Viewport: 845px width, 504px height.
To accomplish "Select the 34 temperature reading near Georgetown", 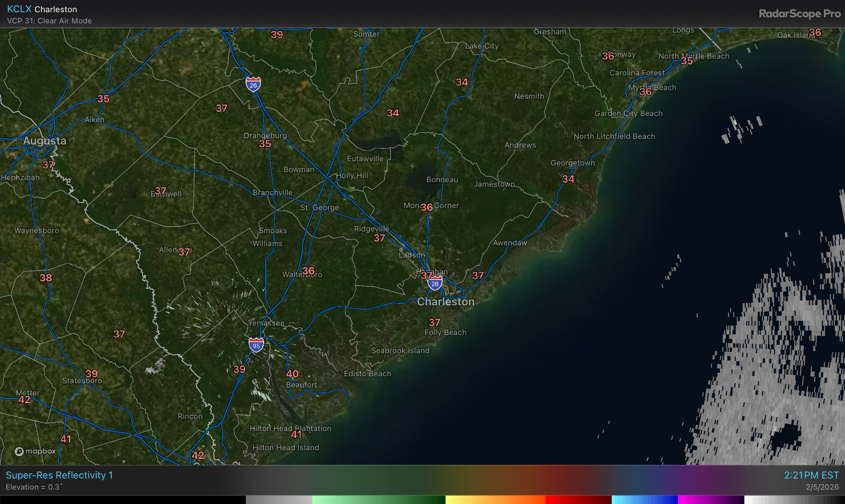I will [568, 179].
